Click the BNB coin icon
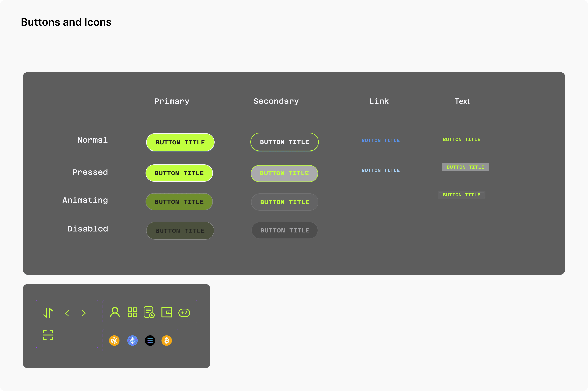Viewport: 588px width, 391px height. pyautogui.click(x=114, y=340)
